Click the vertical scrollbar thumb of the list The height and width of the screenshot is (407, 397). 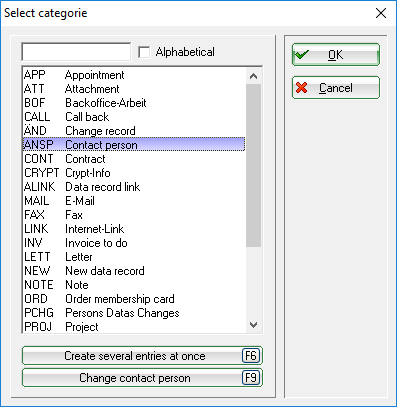253,165
